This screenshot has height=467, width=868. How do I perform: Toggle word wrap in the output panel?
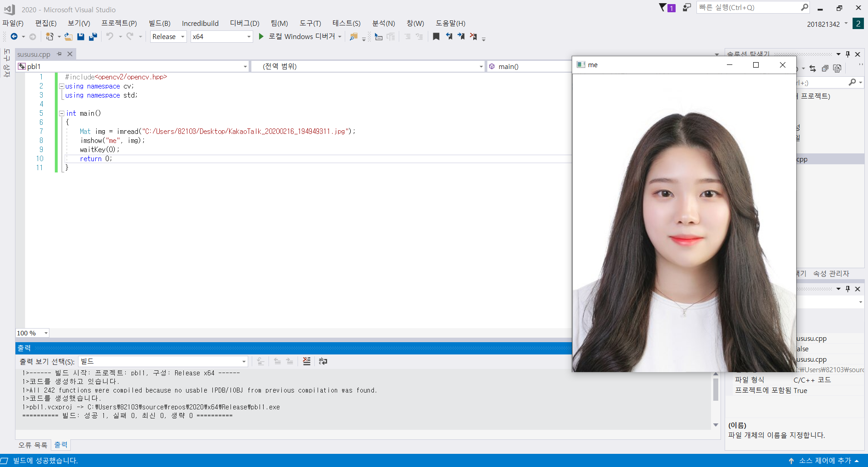coord(323,361)
